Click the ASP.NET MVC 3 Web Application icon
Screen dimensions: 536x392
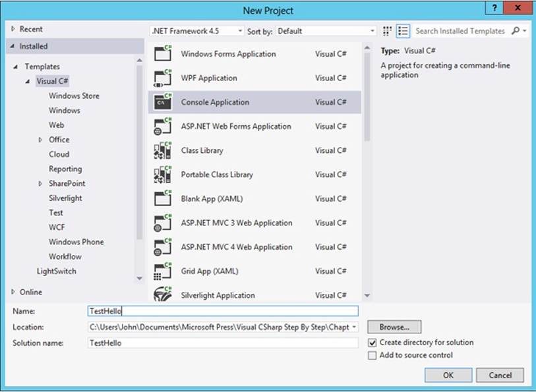(x=163, y=223)
